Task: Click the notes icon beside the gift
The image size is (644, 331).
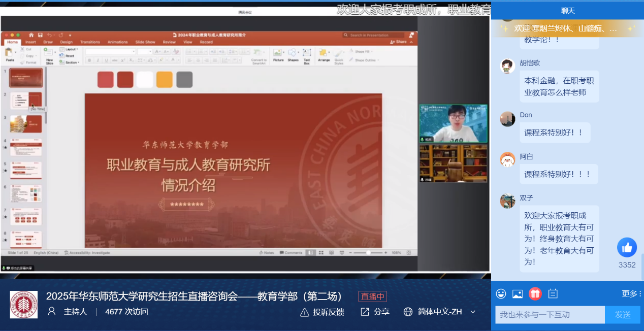Action: (x=553, y=293)
